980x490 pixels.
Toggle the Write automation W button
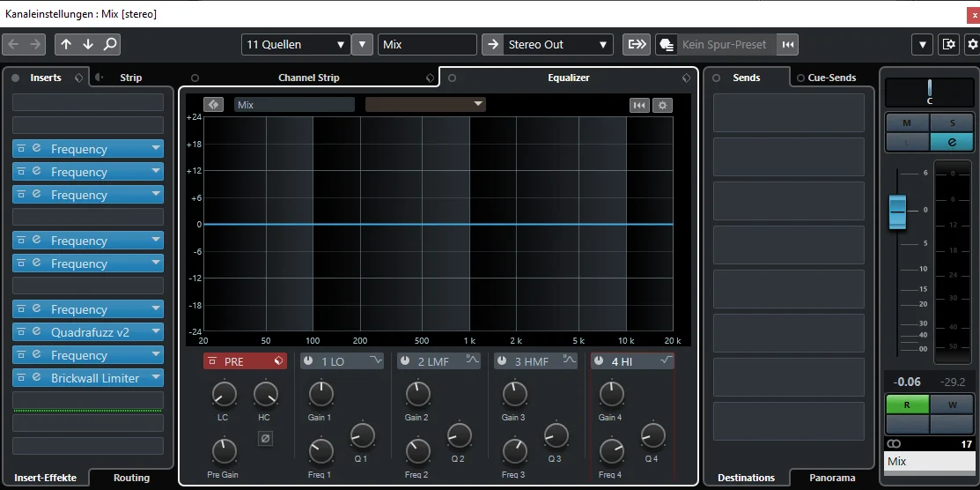952,405
